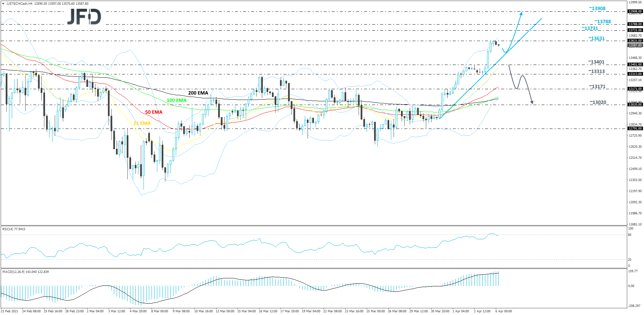Image resolution: width=644 pixels, height=315 pixels.
Task: Click the 12409.10 value on price axis
Action: pyautogui.click(x=635, y=169)
